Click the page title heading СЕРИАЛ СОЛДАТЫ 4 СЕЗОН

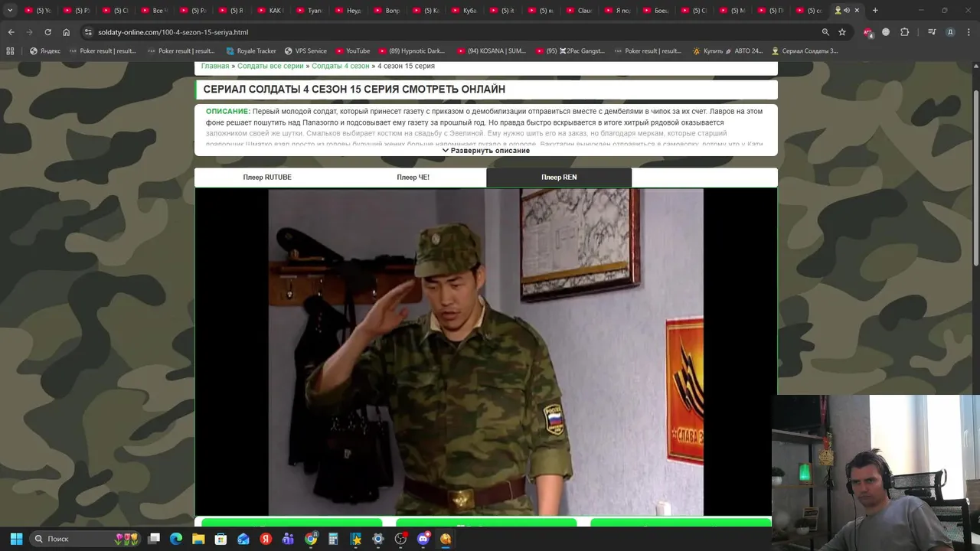[354, 90]
